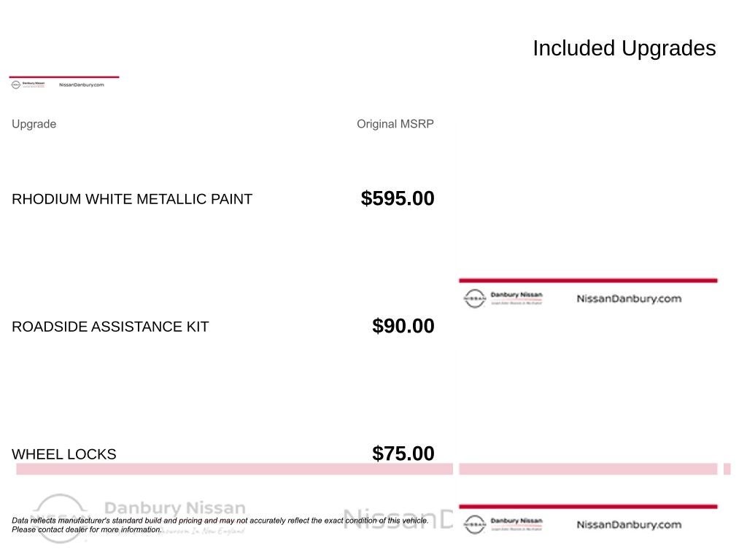The image size is (747, 560).
Task: Select the Roadside Assistance Kit upgrade
Action: point(110,327)
